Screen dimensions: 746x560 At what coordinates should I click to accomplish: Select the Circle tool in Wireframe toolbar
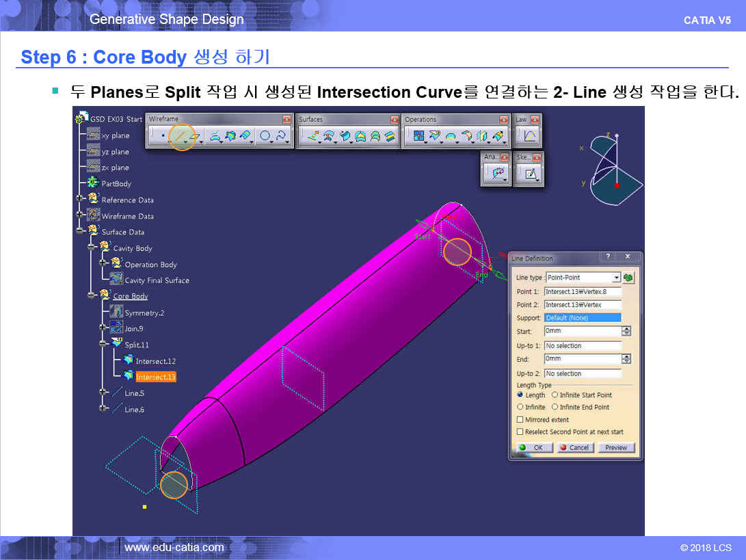coord(265,136)
